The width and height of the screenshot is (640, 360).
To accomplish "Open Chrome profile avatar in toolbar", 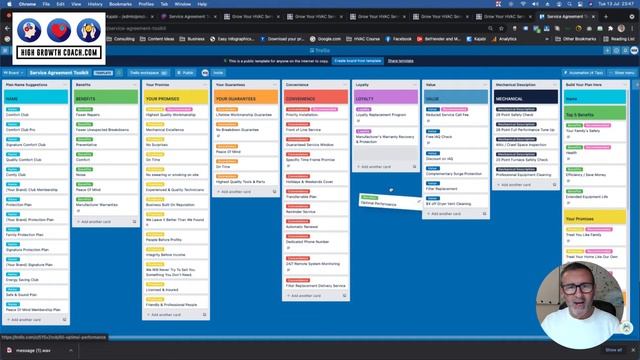I will (621, 28).
